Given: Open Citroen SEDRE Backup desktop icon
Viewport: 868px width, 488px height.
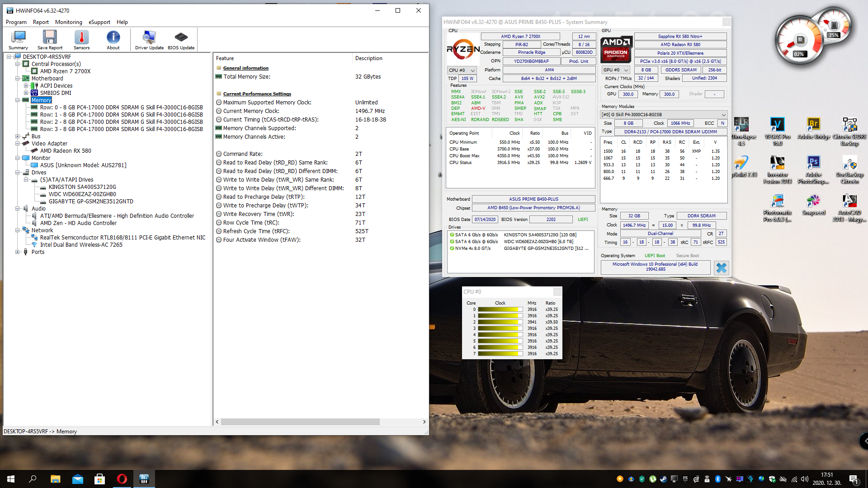Looking at the screenshot, I should pos(849,131).
